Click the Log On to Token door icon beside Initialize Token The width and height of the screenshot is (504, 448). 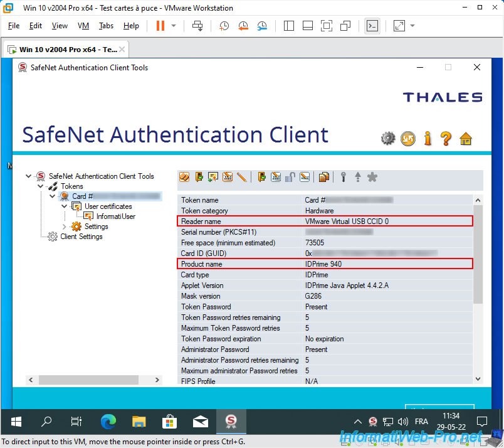click(199, 177)
